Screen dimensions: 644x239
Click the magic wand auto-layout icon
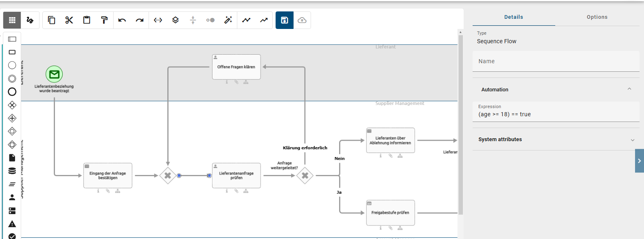pyautogui.click(x=228, y=20)
